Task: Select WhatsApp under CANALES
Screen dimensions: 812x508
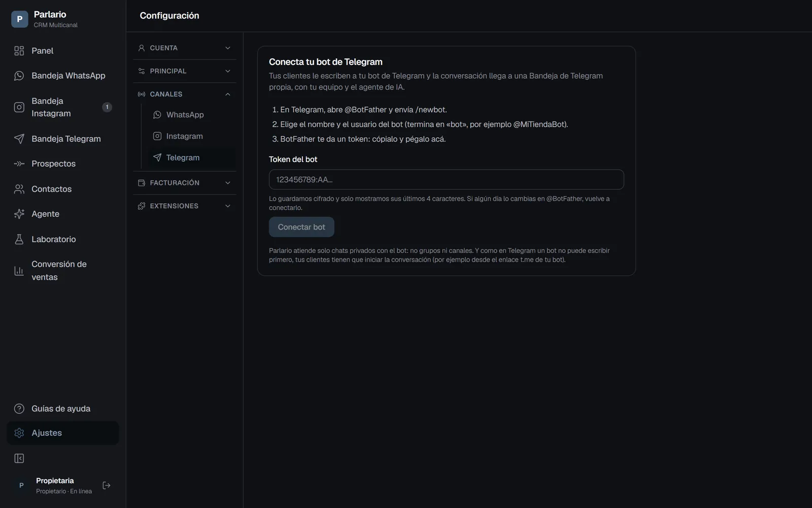Action: point(192,115)
